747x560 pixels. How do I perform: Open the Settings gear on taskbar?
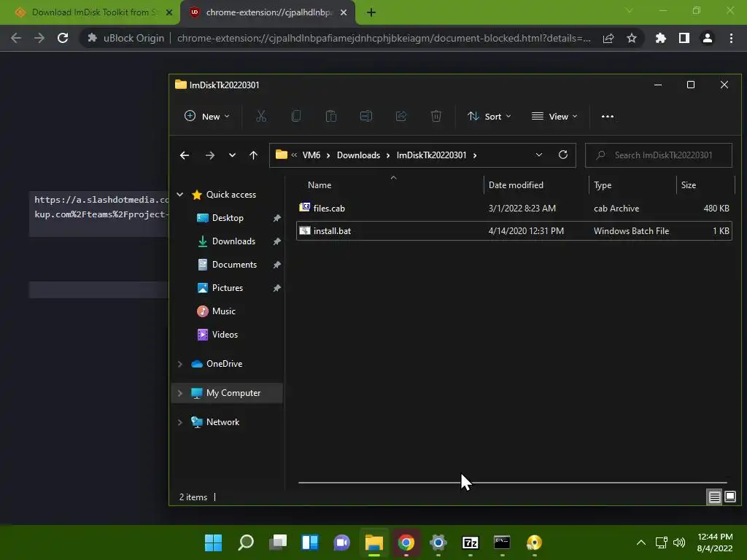(x=438, y=542)
